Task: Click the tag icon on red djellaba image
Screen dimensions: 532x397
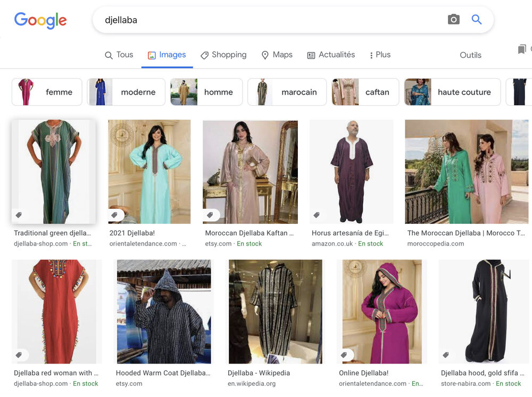Action: click(19, 355)
